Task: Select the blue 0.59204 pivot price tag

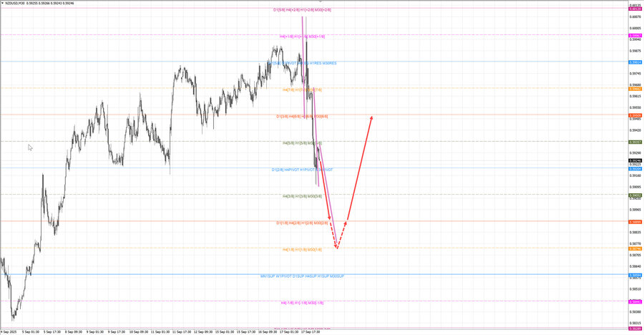Action: (x=635, y=169)
